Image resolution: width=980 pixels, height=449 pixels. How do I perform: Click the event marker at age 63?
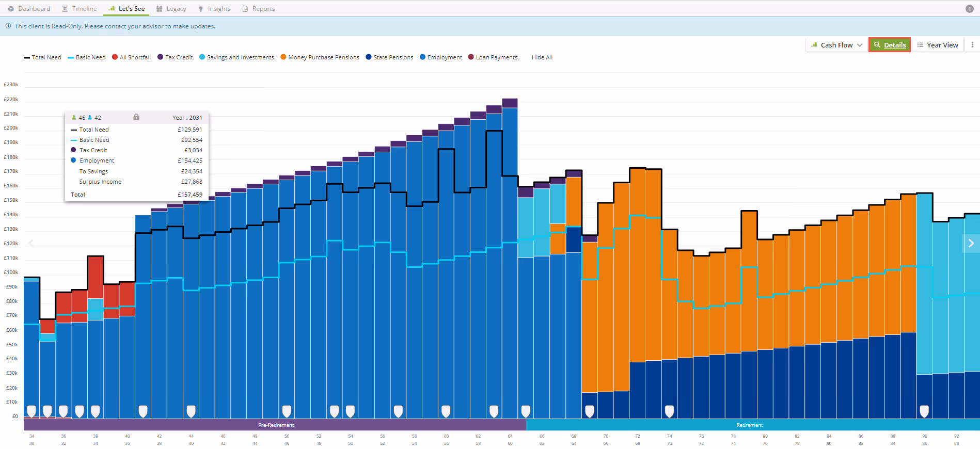point(494,411)
